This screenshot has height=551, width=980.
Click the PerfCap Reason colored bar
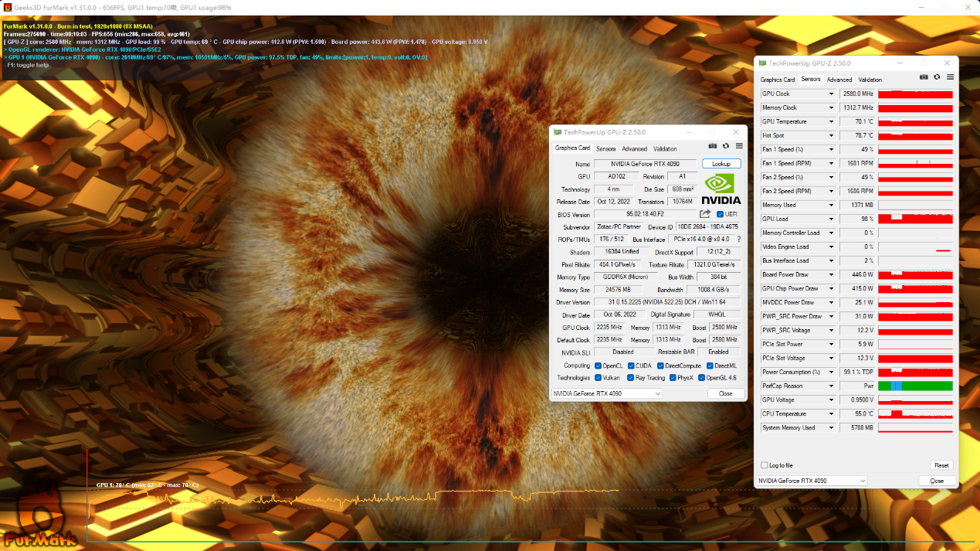(915, 386)
